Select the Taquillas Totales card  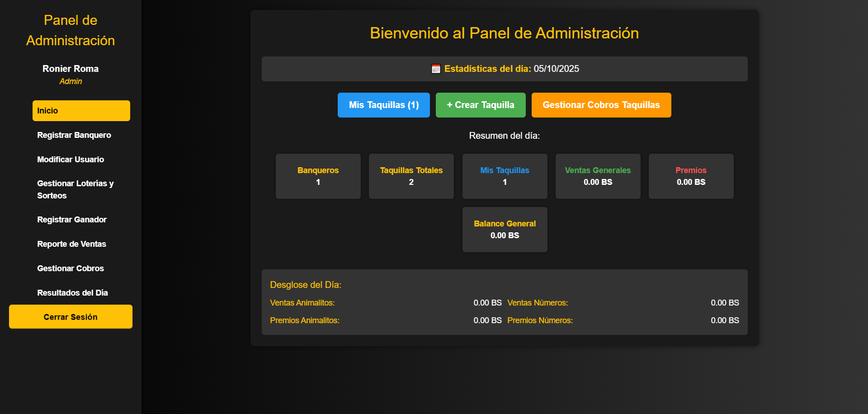coord(411,176)
